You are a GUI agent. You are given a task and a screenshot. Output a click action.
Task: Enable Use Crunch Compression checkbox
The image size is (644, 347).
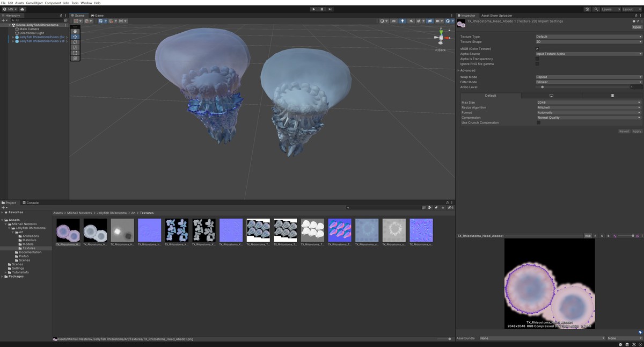pyautogui.click(x=539, y=122)
